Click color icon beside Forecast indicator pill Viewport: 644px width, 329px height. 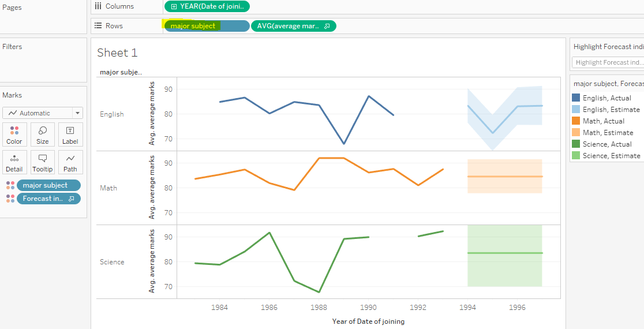click(x=10, y=199)
